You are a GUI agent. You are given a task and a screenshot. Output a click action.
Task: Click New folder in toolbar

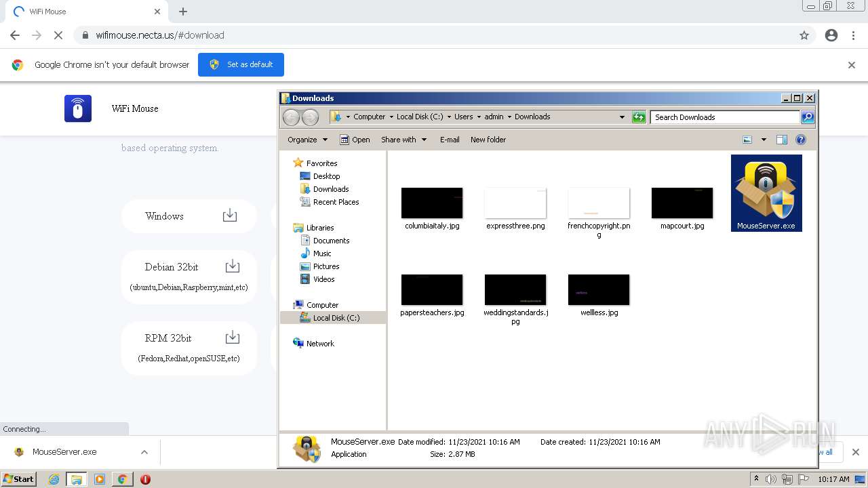click(488, 140)
